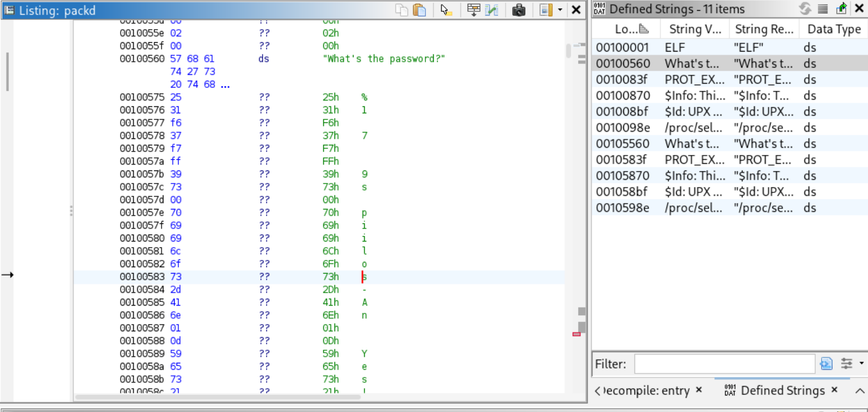Click the Make Selection list icon
The image size is (868, 412).
click(x=823, y=9)
